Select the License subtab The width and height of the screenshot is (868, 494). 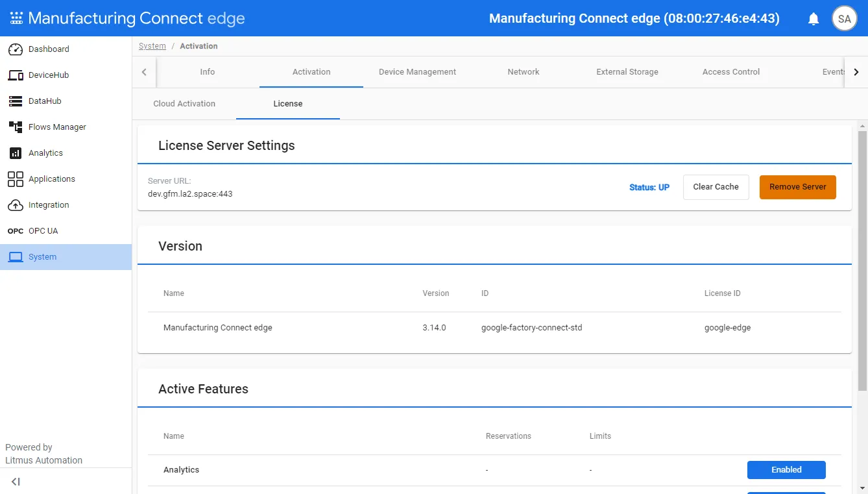[288, 104]
